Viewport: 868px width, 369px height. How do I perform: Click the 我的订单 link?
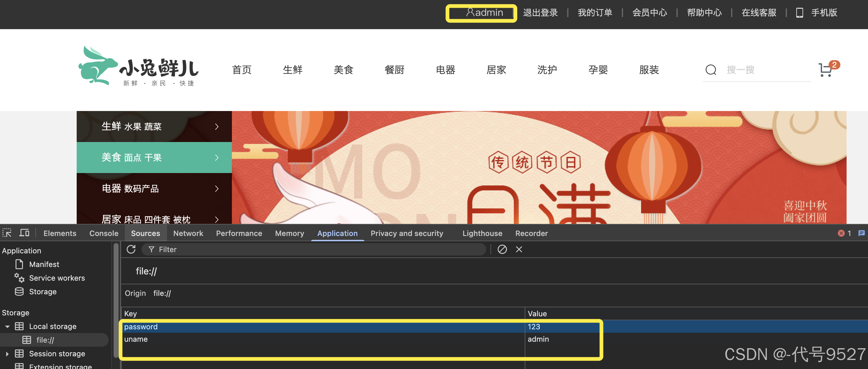click(x=595, y=13)
